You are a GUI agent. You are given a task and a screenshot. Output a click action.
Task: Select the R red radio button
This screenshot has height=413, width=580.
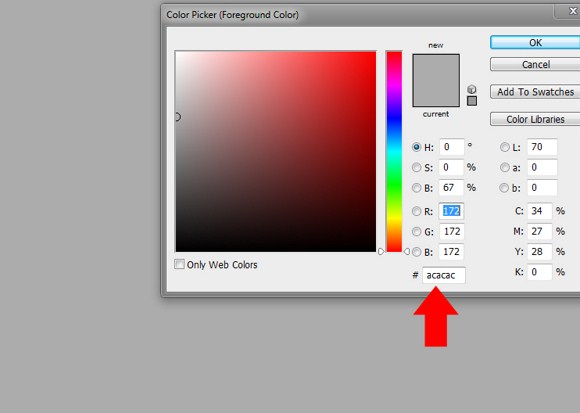[417, 211]
